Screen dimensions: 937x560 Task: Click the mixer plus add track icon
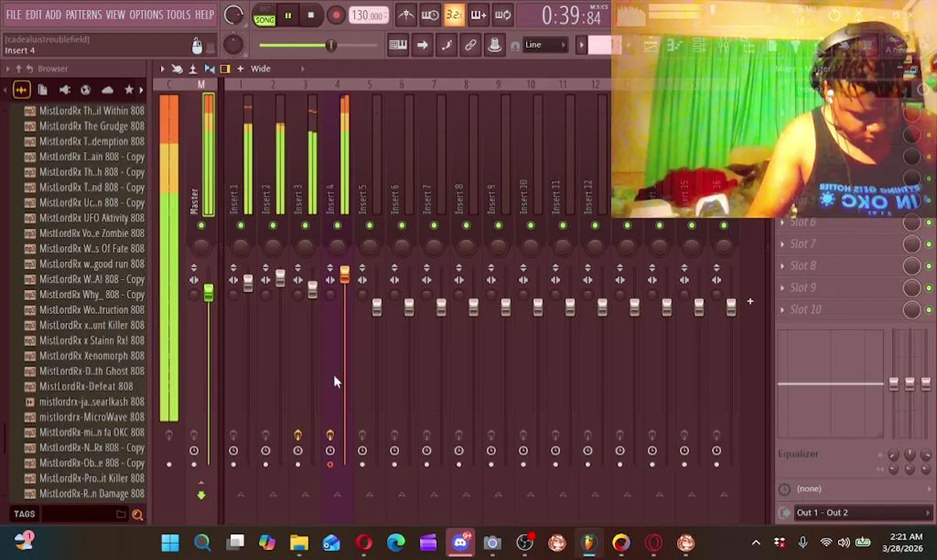(x=240, y=69)
